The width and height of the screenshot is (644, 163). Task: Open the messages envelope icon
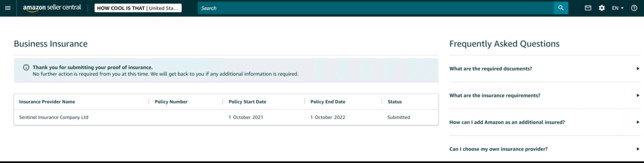click(588, 8)
